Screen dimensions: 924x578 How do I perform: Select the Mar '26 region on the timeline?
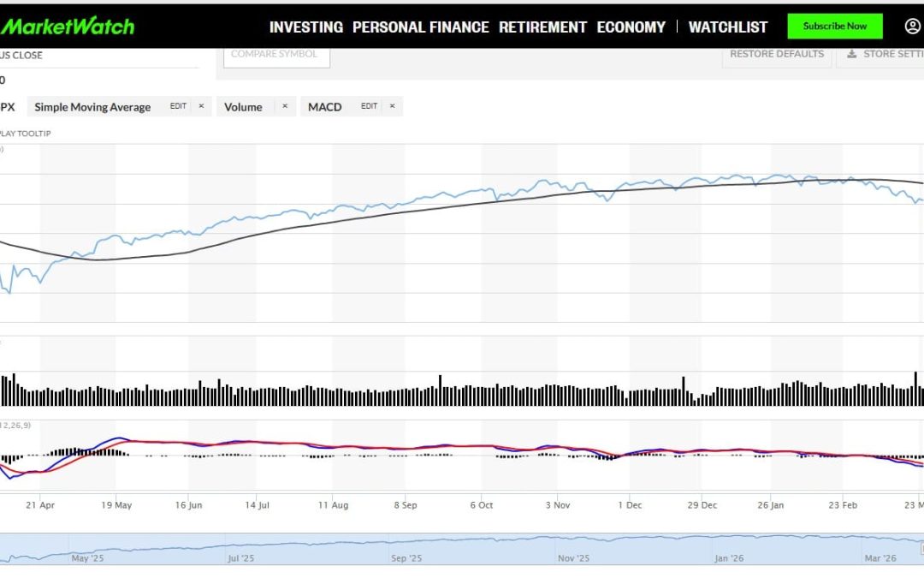(882, 557)
